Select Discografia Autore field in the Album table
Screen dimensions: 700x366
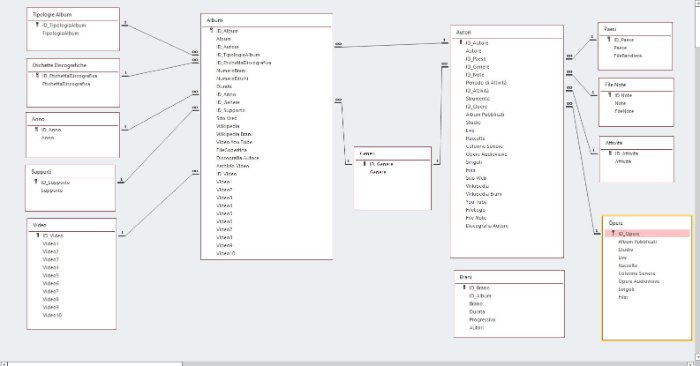click(238, 158)
